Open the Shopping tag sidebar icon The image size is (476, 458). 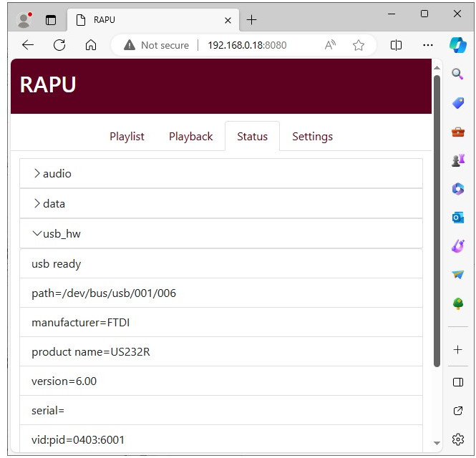[458, 103]
